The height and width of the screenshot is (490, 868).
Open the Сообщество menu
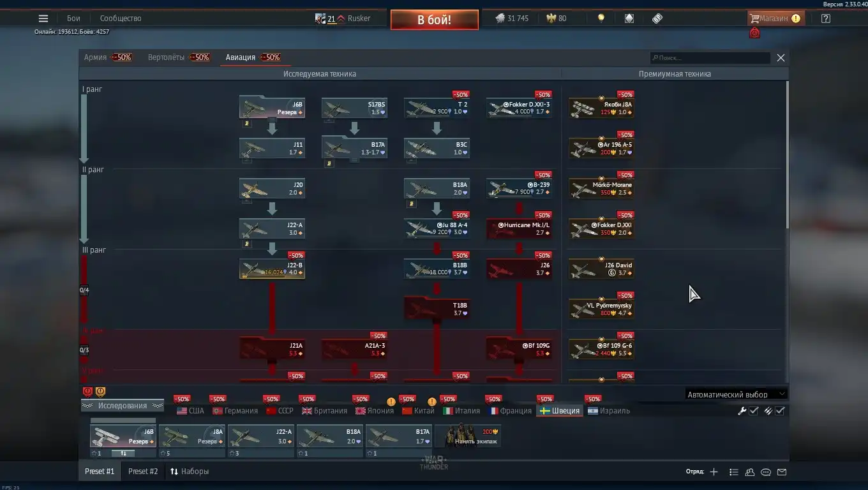click(121, 19)
